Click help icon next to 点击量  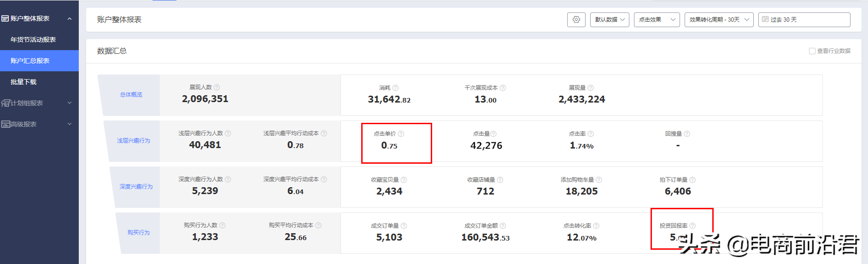[493, 134]
